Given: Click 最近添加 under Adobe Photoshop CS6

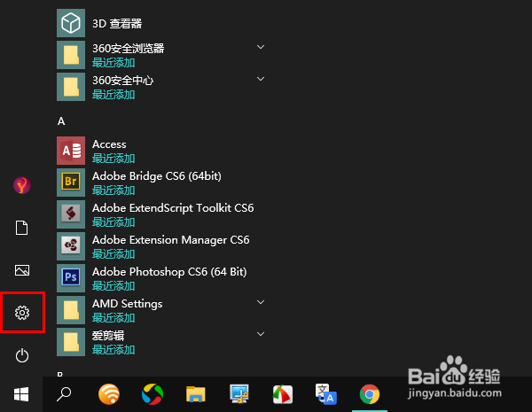Looking at the screenshot, I should (x=113, y=286).
